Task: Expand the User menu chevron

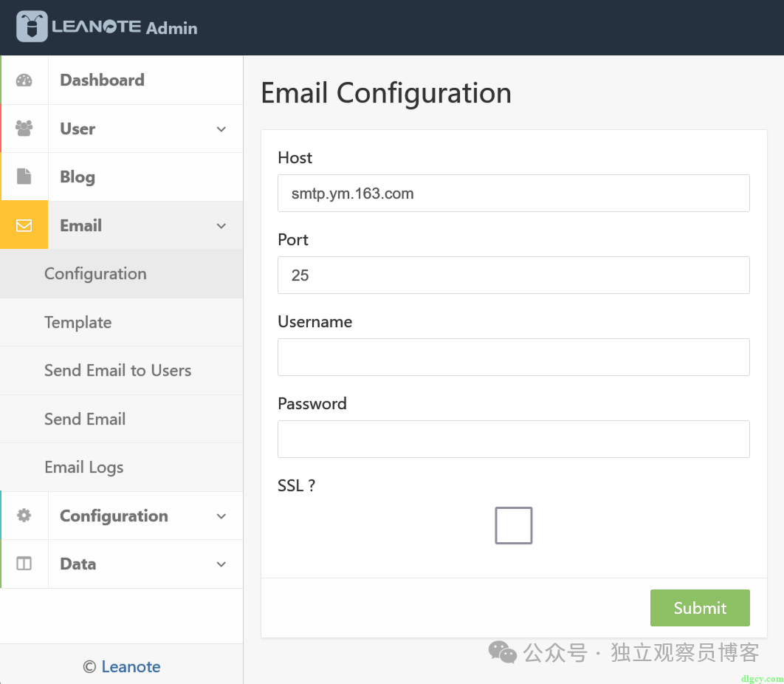Action: pos(221,129)
